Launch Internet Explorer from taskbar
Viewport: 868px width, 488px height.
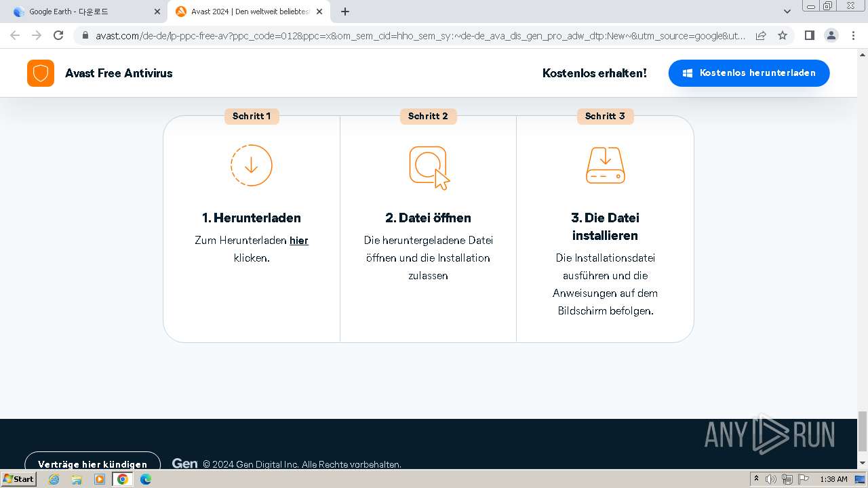point(54,479)
